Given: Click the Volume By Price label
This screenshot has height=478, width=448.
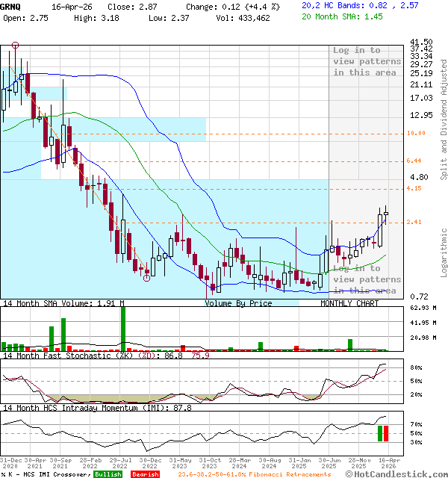Looking at the screenshot, I should click(238, 304).
